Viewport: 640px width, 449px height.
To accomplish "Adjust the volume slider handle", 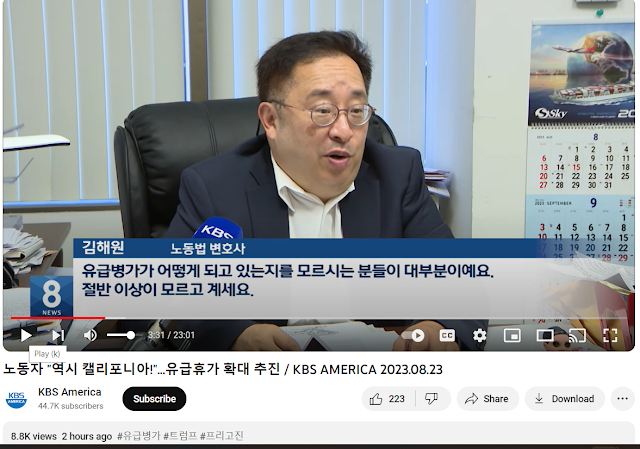I will click(131, 336).
